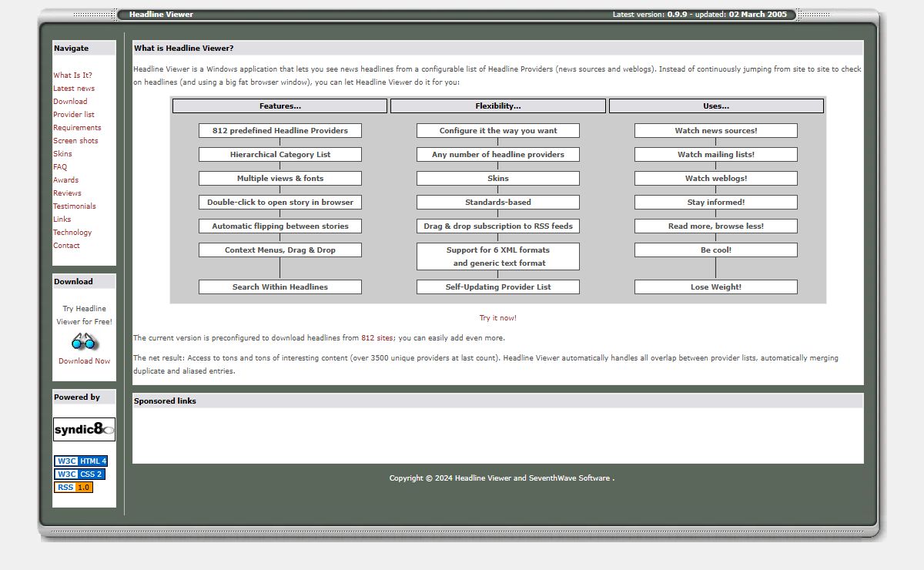The image size is (924, 570).
Task: Click the Try it now! link
Action: pos(498,318)
